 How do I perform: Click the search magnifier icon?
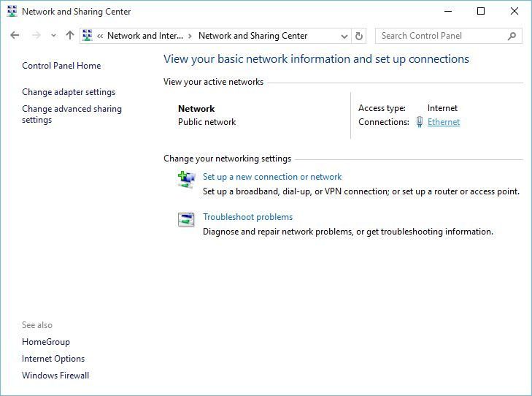(512, 35)
